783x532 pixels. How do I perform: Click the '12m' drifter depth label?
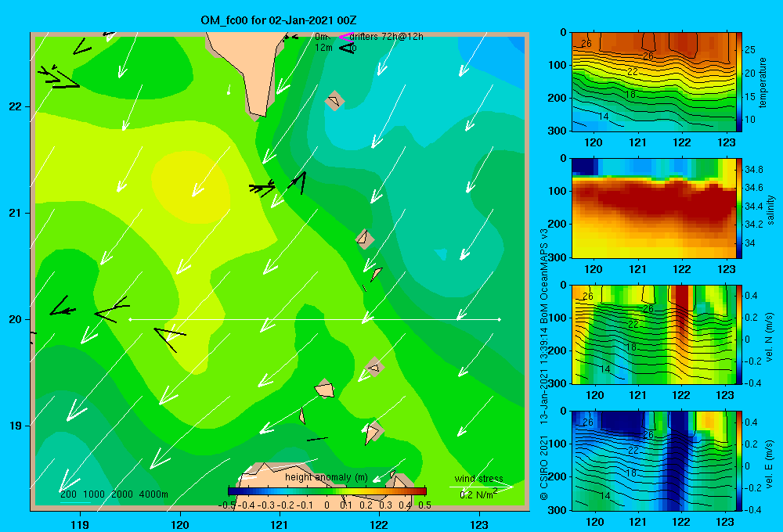pos(323,48)
